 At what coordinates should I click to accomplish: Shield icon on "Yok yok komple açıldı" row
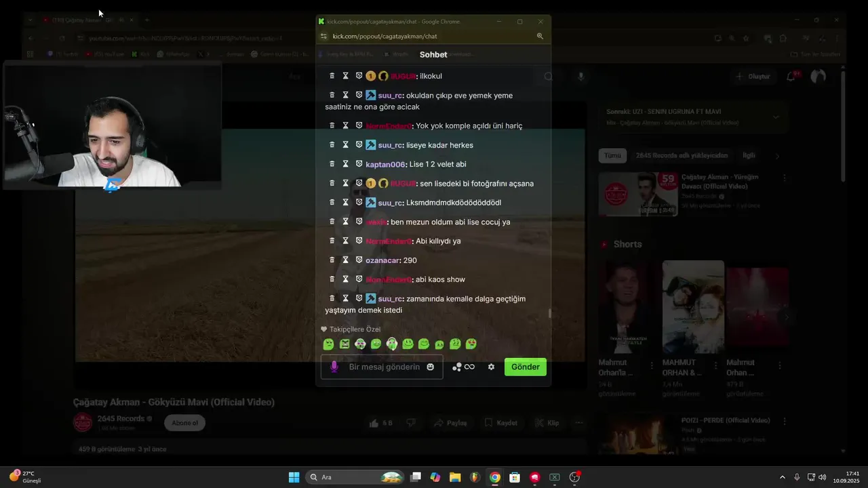pyautogui.click(x=359, y=125)
